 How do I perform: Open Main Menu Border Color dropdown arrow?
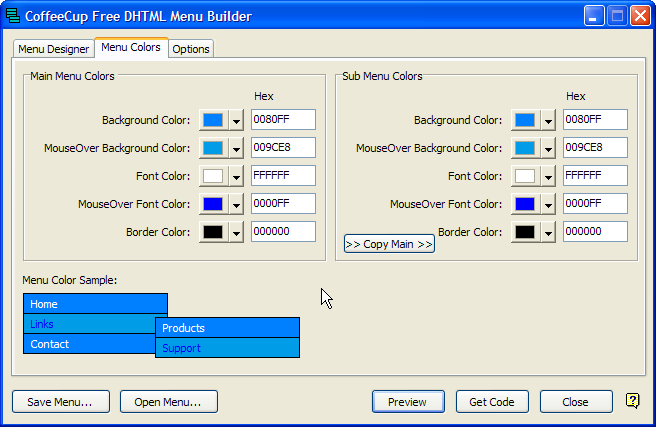point(236,232)
